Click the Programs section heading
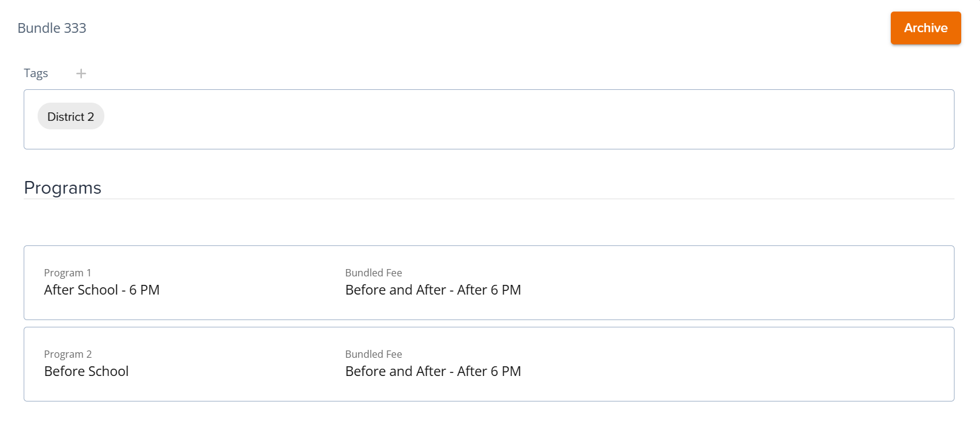 click(63, 188)
